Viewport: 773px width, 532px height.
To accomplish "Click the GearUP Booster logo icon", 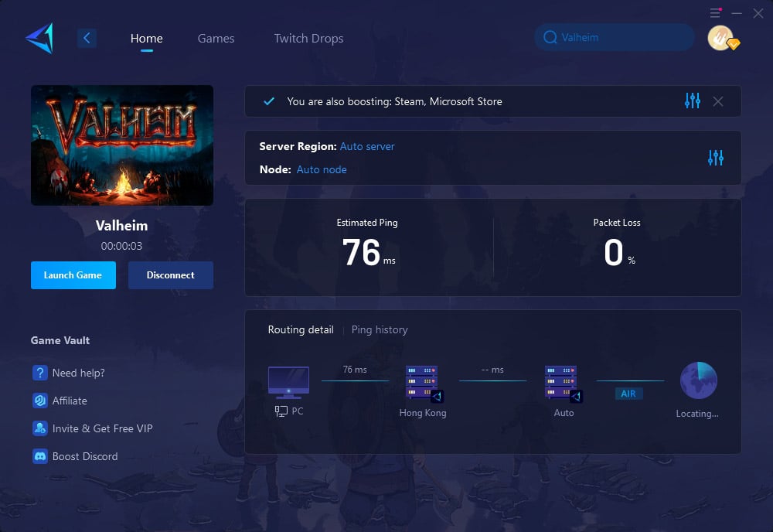I will coord(39,39).
